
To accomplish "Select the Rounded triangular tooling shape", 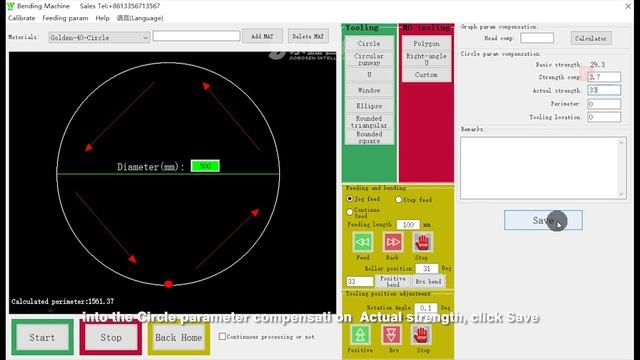I will (x=369, y=122).
